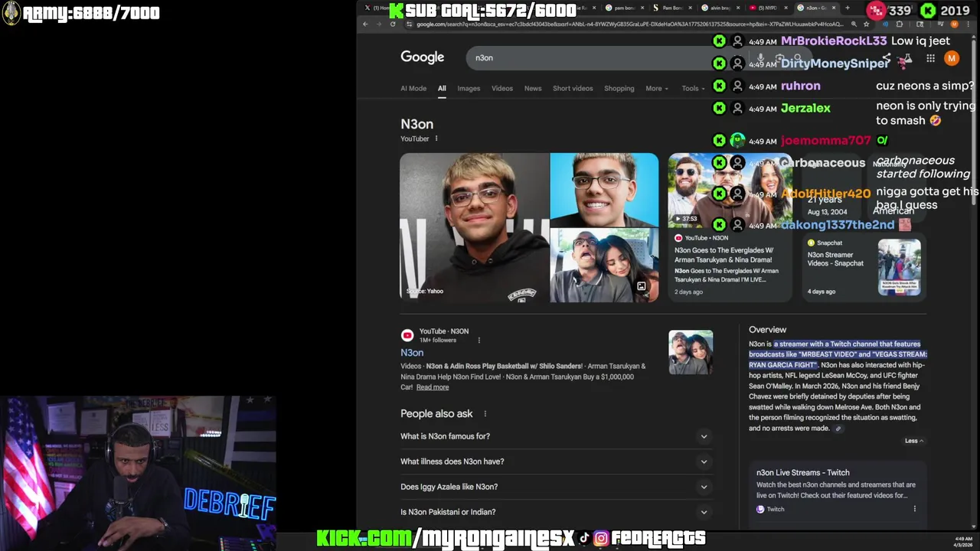Open Chrome extensions puzzle icon

tap(900, 24)
